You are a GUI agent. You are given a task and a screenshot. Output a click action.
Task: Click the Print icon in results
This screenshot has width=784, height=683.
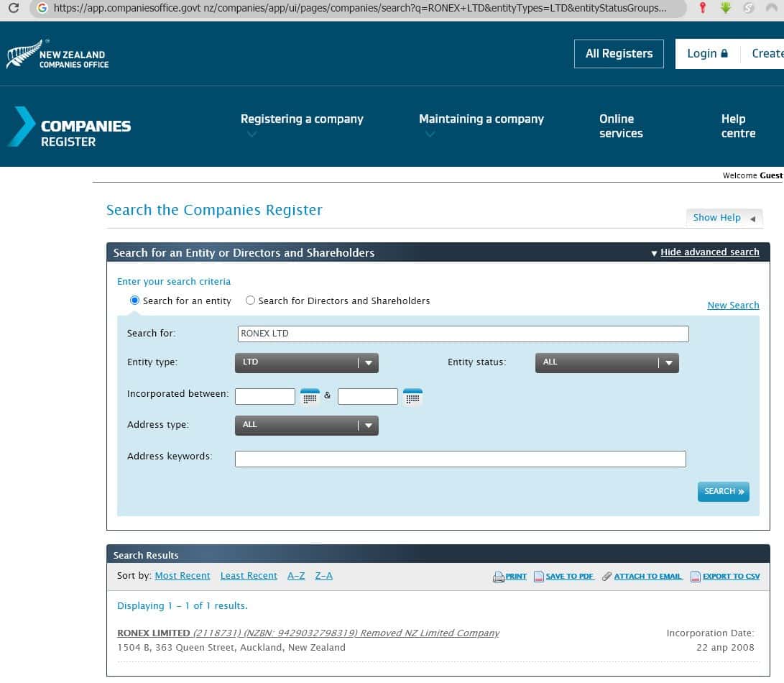click(x=498, y=577)
